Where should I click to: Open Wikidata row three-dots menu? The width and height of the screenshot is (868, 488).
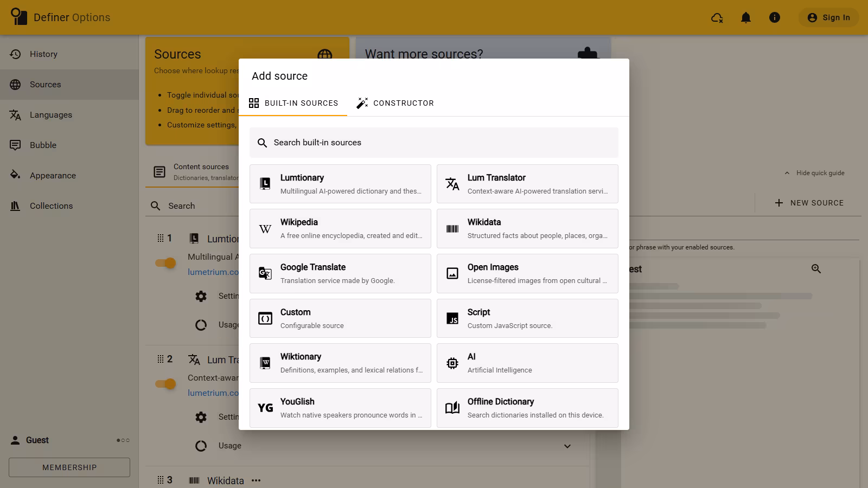[256, 480]
